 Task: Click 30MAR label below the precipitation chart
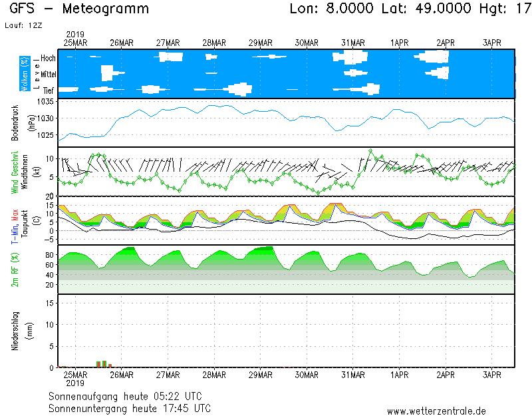pyautogui.click(x=307, y=375)
